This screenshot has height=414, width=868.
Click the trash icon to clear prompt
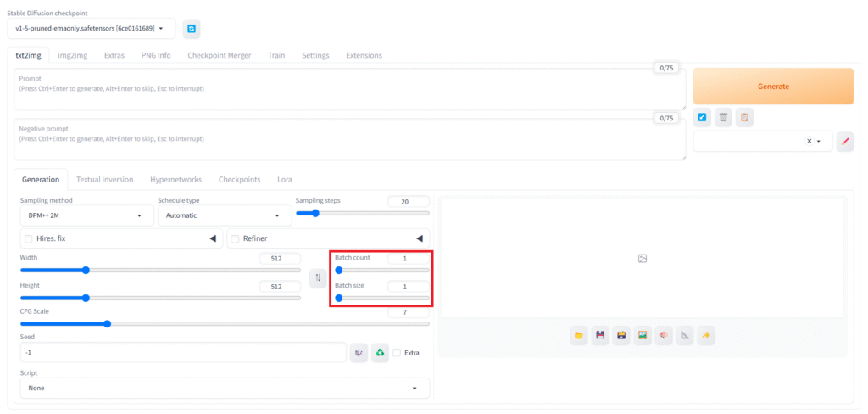(x=723, y=118)
